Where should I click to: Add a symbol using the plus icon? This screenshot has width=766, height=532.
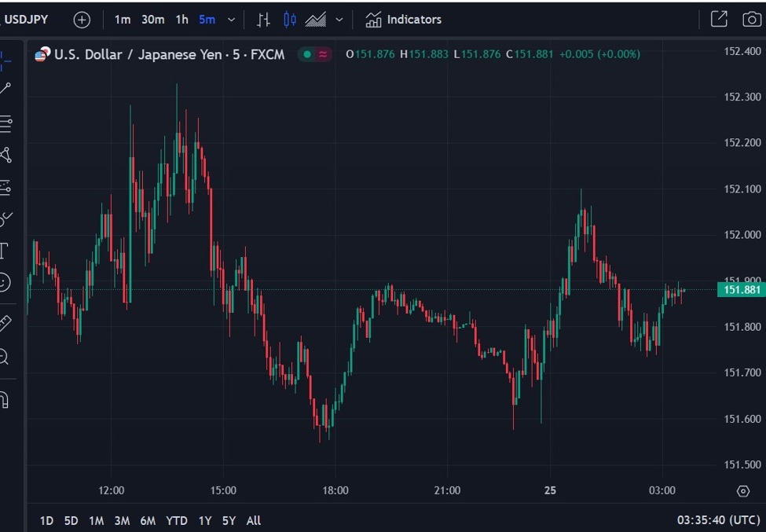click(x=82, y=19)
